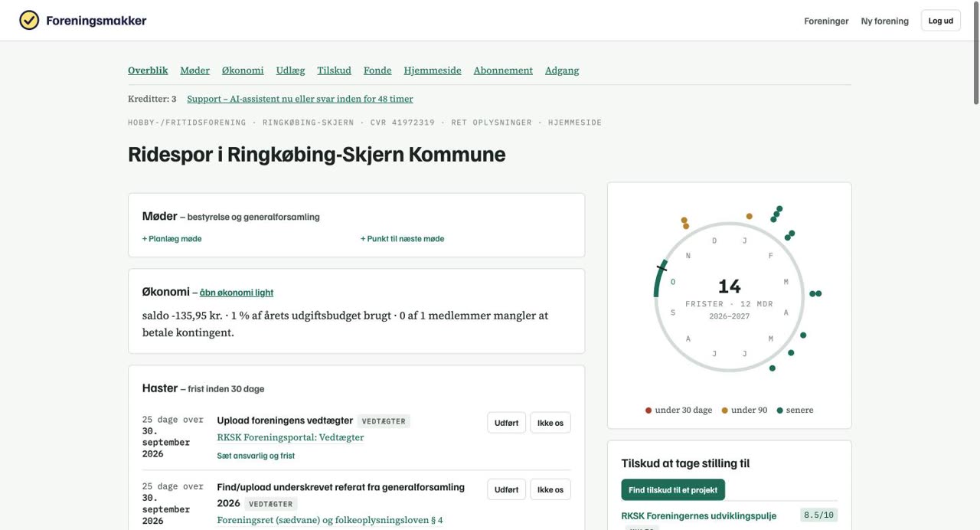
Task: Click the red under 30 dage legend dot
Action: (x=648, y=411)
